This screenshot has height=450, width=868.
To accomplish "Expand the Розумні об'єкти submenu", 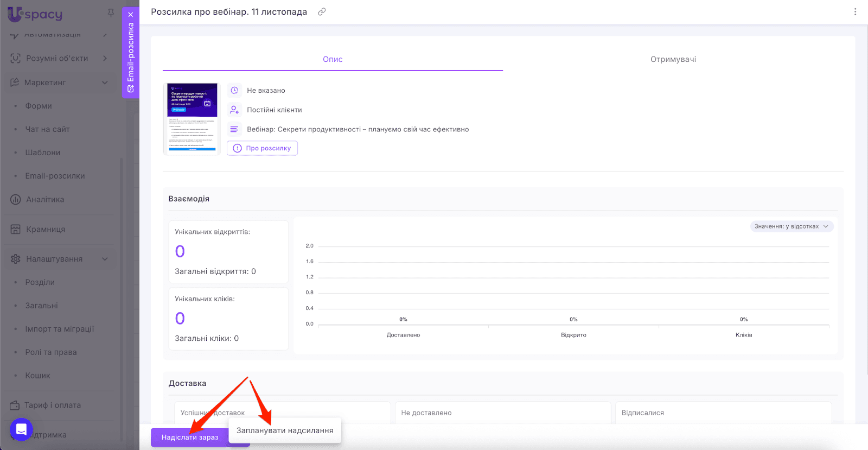I will click(105, 59).
